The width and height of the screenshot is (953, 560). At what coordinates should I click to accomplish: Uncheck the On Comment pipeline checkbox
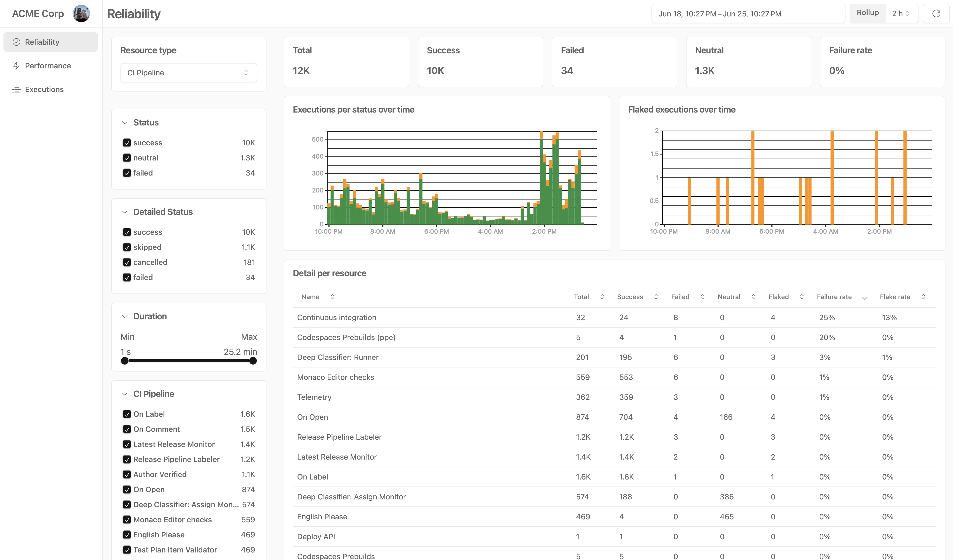127,429
